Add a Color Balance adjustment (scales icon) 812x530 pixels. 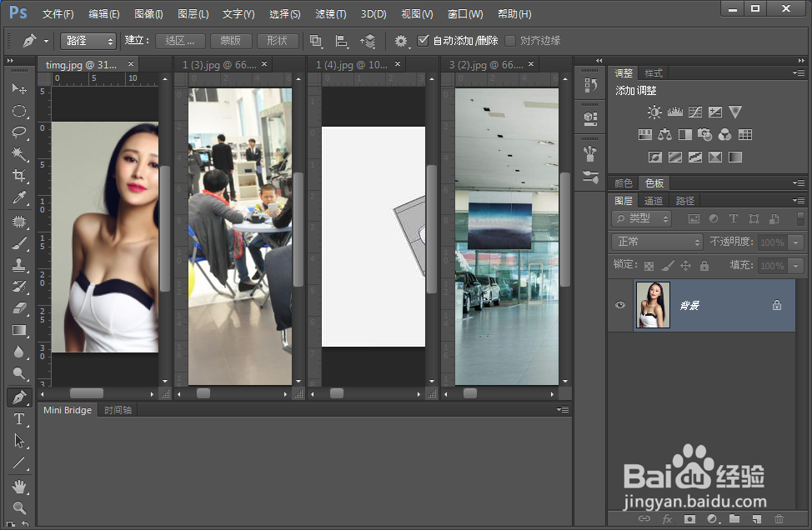(x=665, y=134)
